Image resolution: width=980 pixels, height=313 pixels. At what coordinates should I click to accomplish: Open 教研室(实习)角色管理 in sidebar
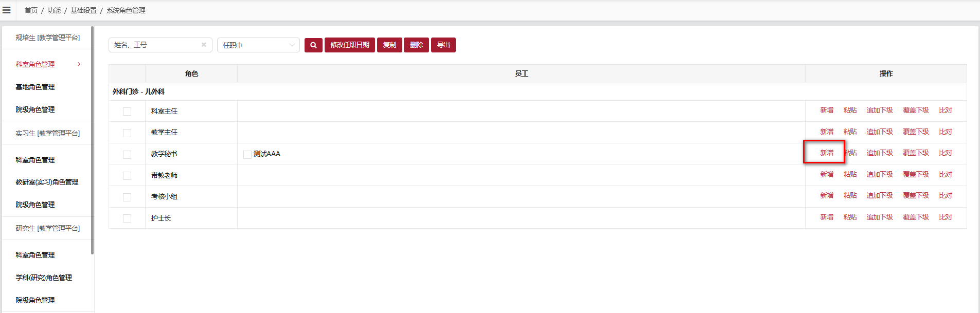click(47, 182)
